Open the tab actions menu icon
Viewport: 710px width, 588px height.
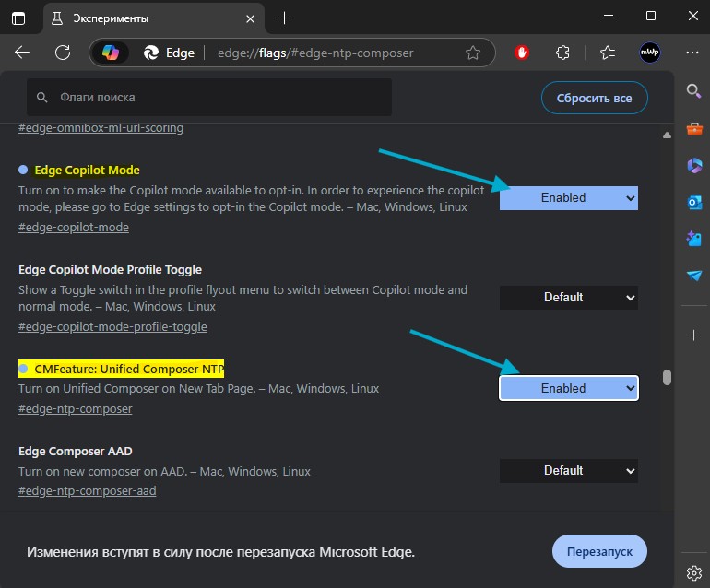[18, 18]
